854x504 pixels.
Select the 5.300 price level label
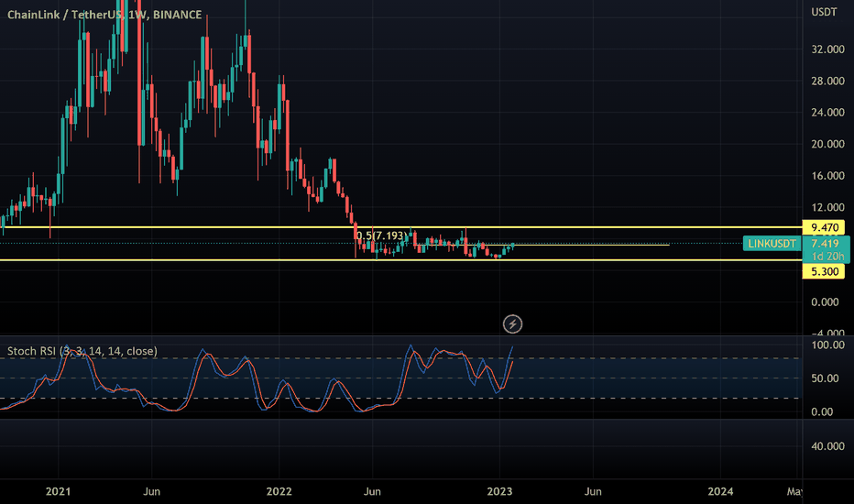click(824, 271)
